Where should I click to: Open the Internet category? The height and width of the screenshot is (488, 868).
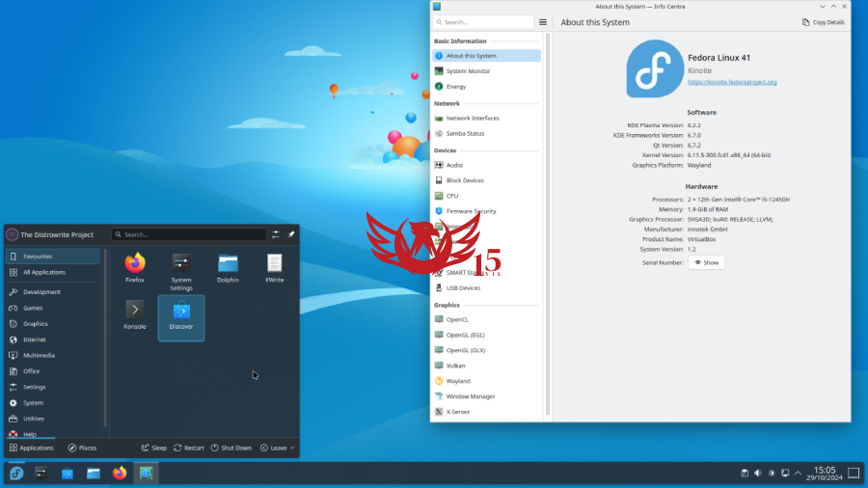(x=53, y=339)
